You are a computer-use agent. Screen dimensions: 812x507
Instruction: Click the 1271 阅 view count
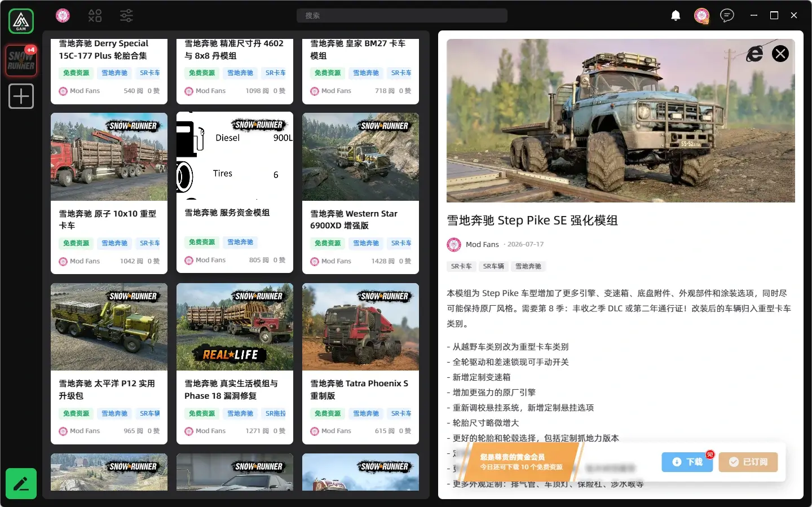(x=257, y=431)
